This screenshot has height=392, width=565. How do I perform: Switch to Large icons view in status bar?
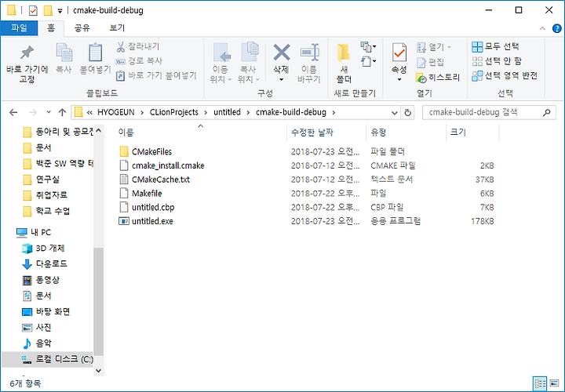click(x=554, y=383)
